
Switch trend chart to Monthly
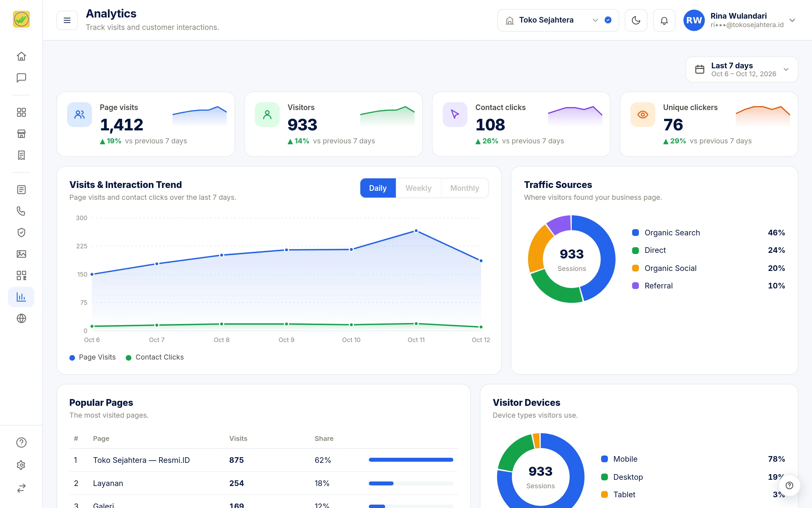click(x=465, y=188)
